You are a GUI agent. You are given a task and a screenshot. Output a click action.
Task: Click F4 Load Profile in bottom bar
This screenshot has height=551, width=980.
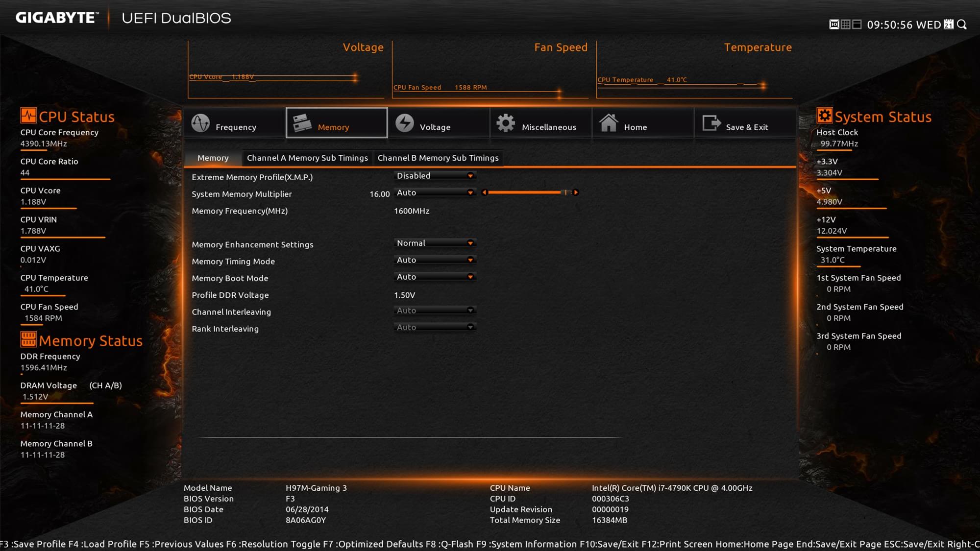point(102,544)
